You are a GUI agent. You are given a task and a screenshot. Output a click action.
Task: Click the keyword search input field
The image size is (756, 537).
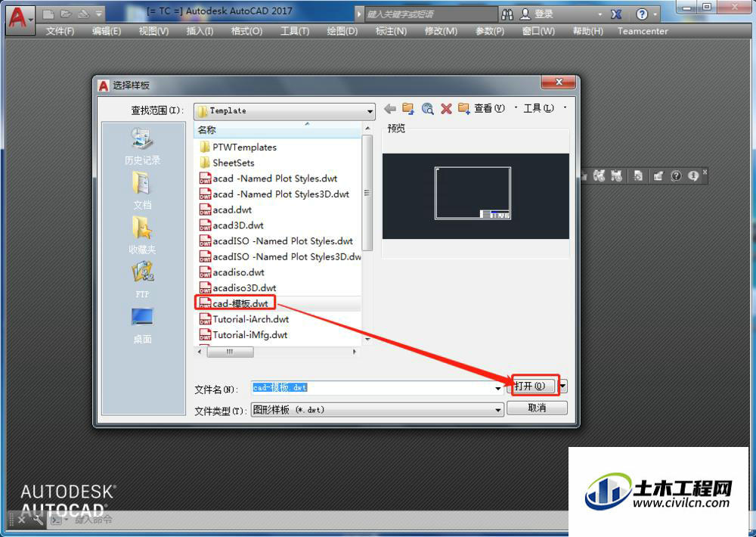431,14
